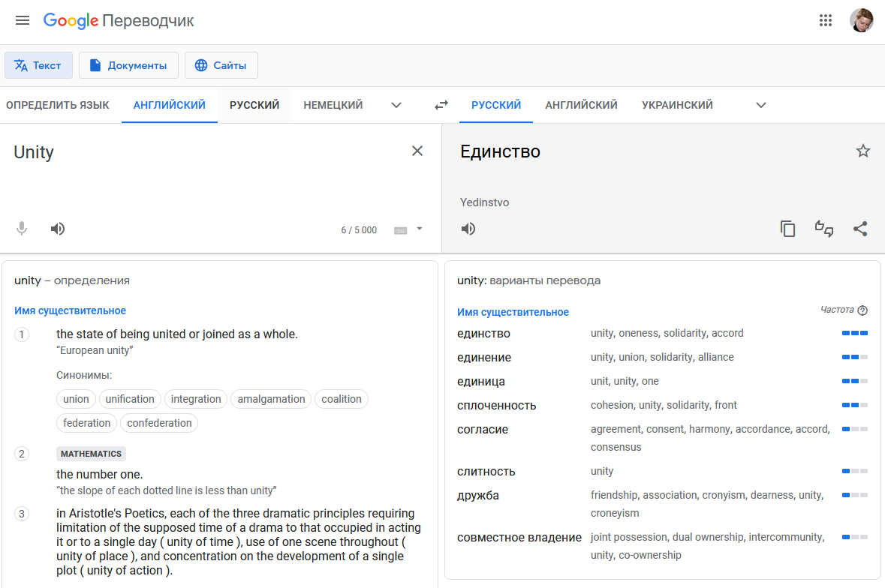885x588 pixels.
Task: Select Русский as target language
Action: pyautogui.click(x=496, y=105)
